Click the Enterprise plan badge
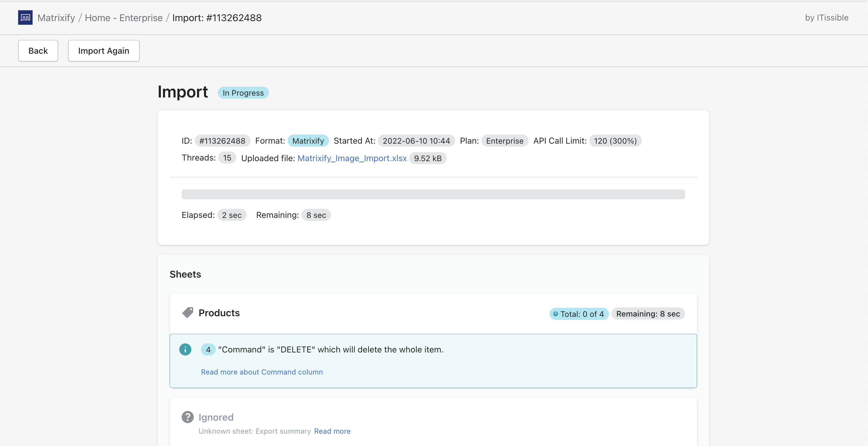Viewport: 868px width, 446px height. pyautogui.click(x=505, y=141)
